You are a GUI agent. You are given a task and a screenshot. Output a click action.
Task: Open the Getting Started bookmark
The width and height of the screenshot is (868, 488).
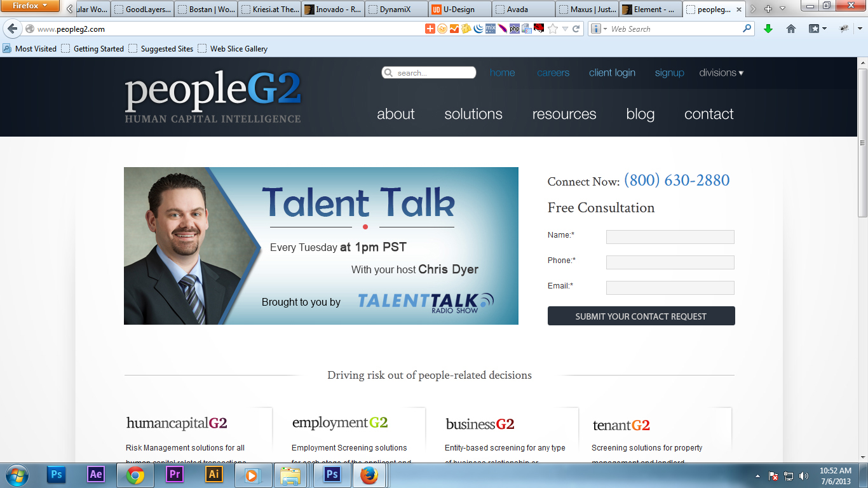(93, 48)
